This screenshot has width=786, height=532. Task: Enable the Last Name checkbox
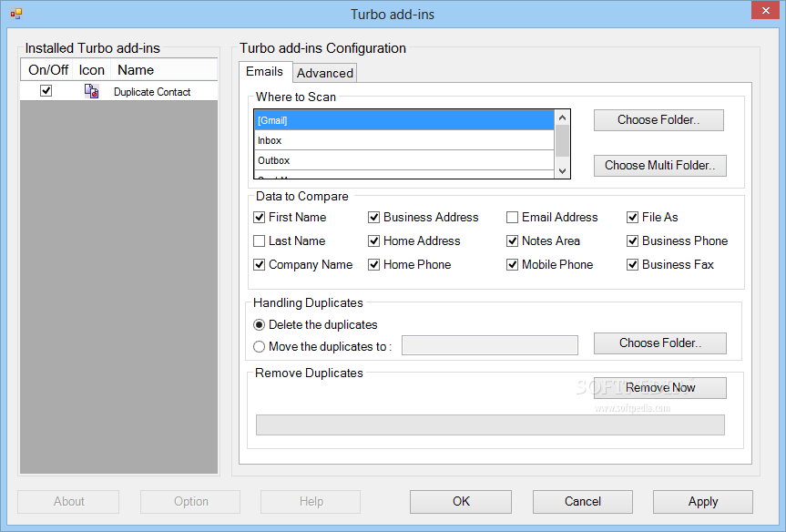(x=260, y=241)
